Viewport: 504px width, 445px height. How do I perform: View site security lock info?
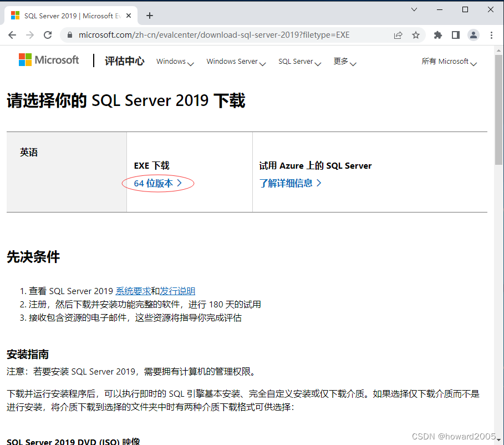(70, 35)
